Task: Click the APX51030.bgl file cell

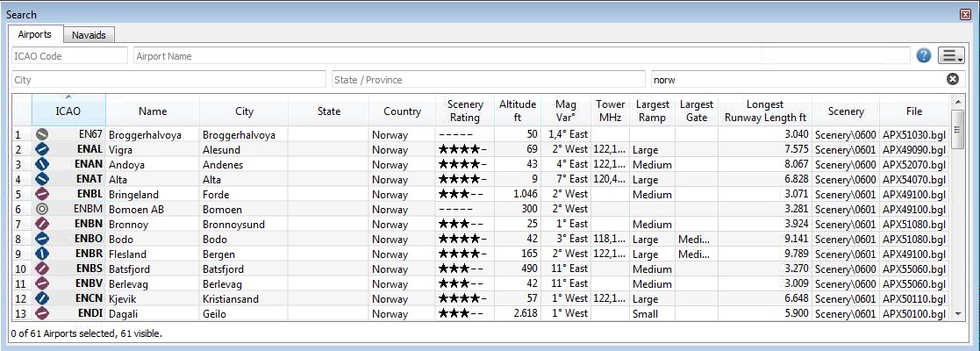Action: (914, 134)
